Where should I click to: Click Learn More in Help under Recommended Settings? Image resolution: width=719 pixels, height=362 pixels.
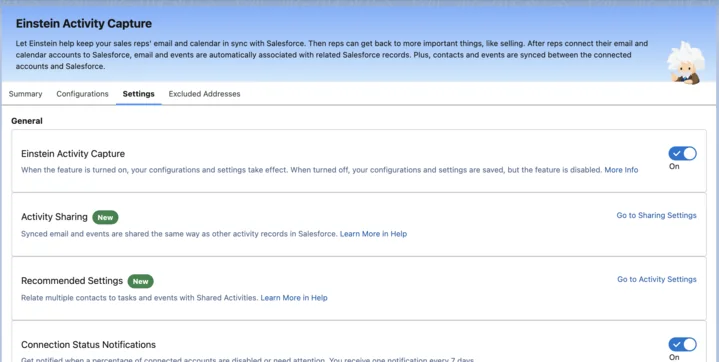[294, 297]
